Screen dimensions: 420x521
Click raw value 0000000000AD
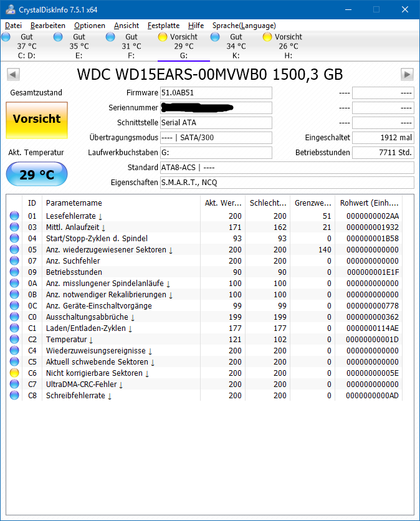pos(372,395)
